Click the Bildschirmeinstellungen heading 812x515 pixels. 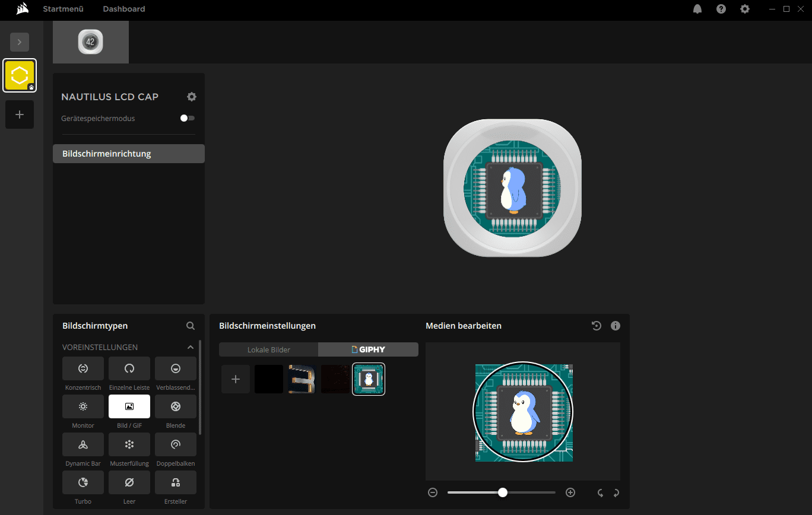click(267, 326)
